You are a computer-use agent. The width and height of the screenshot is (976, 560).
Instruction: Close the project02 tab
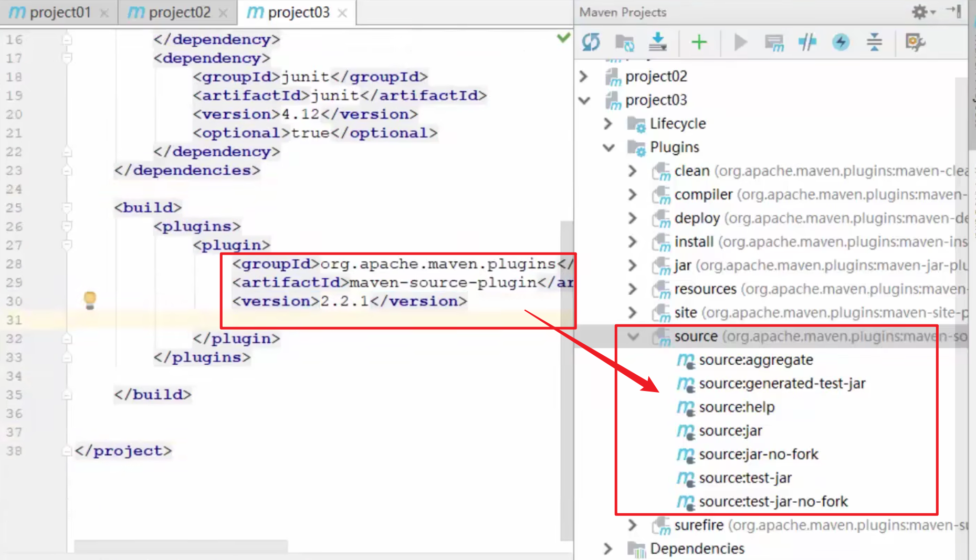tap(223, 13)
